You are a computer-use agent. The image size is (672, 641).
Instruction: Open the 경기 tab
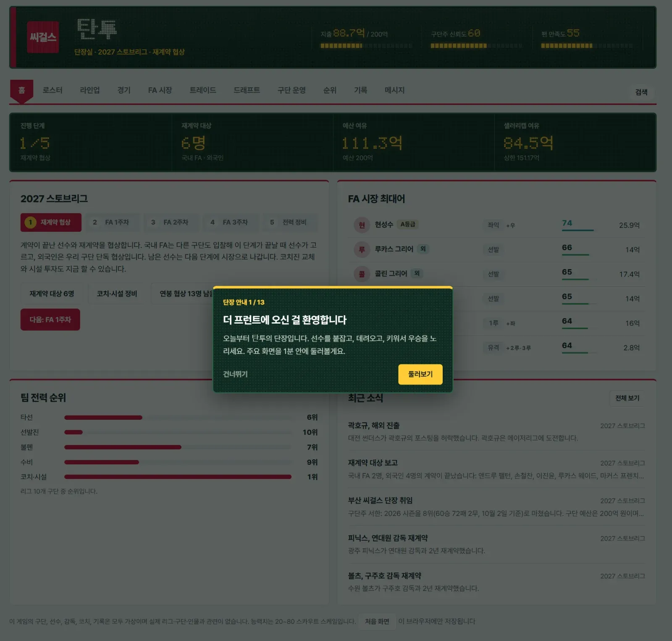pyautogui.click(x=124, y=90)
